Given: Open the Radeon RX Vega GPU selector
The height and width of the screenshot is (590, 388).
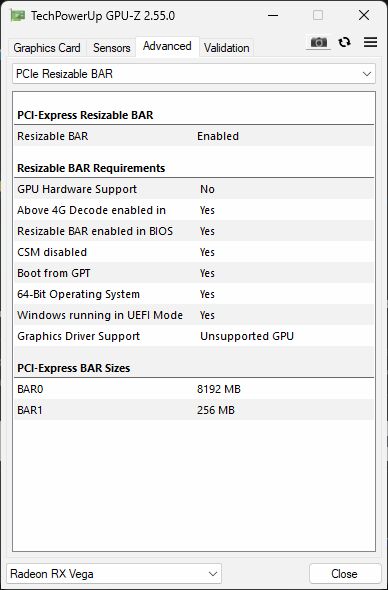Looking at the screenshot, I should (x=114, y=574).
